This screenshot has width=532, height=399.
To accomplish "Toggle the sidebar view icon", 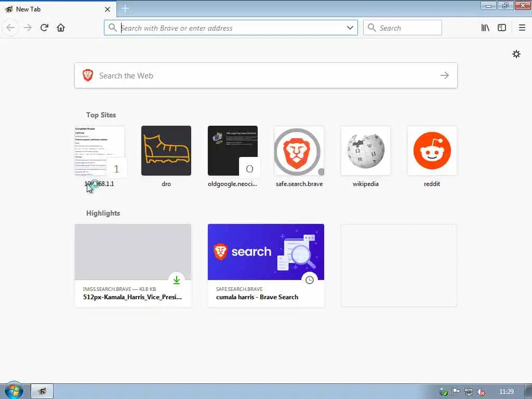I will click(x=502, y=28).
